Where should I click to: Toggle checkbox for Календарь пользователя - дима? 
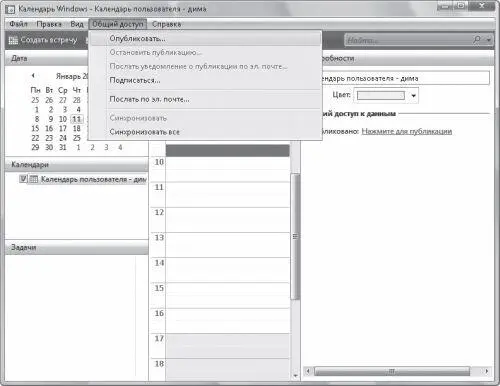pos(23,179)
